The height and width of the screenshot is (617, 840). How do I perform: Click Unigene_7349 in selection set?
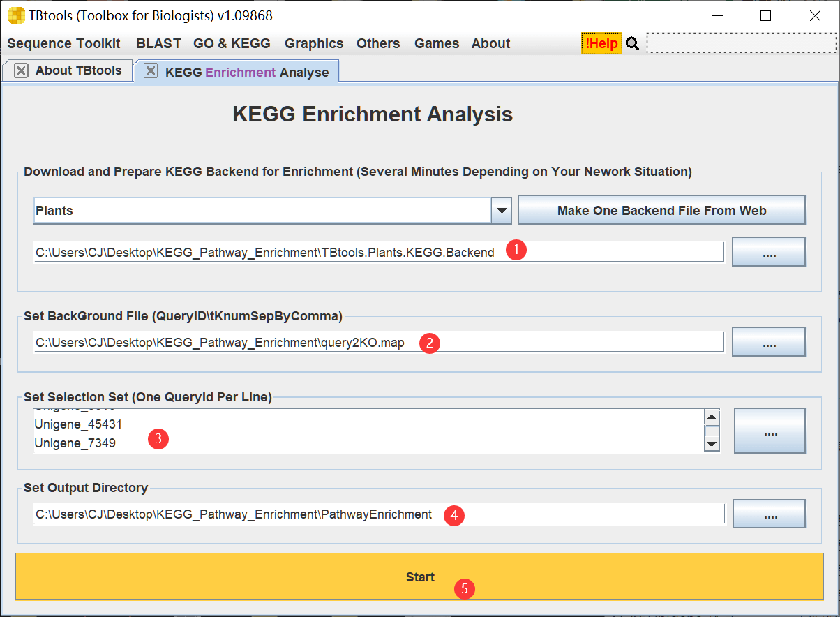click(x=75, y=443)
